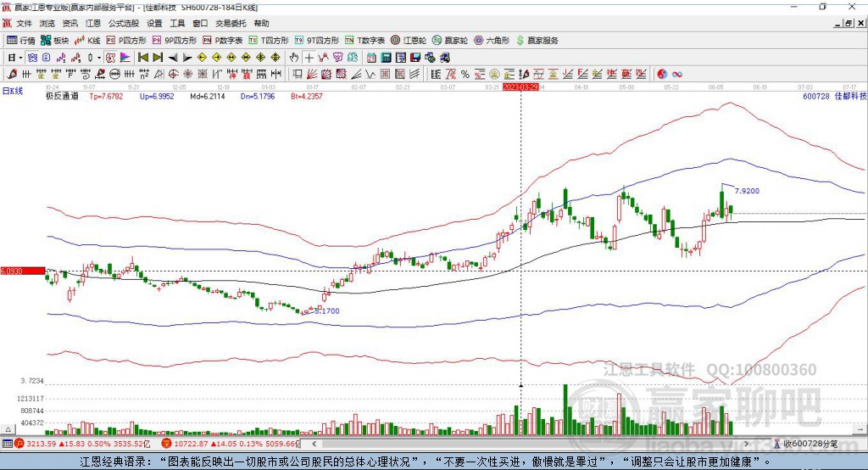The image size is (868, 470).
Task: Open the 工具 menu
Action: [177, 23]
